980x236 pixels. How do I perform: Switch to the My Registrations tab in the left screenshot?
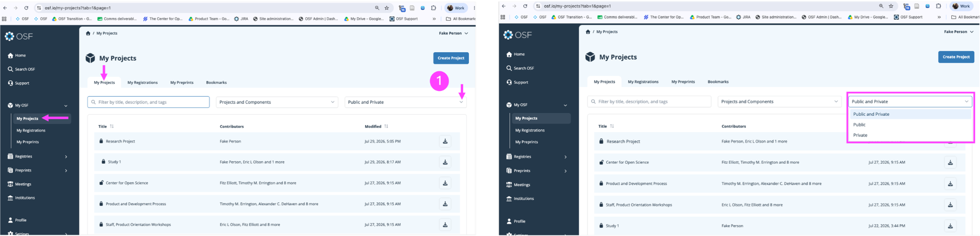tap(143, 82)
